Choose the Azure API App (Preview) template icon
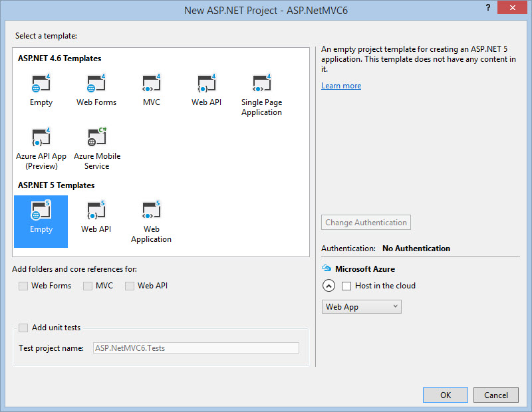The image size is (532, 412). [x=41, y=137]
